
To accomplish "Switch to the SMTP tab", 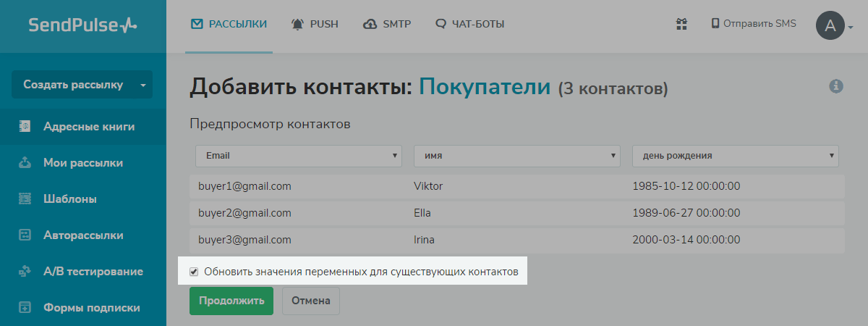I will click(x=387, y=24).
